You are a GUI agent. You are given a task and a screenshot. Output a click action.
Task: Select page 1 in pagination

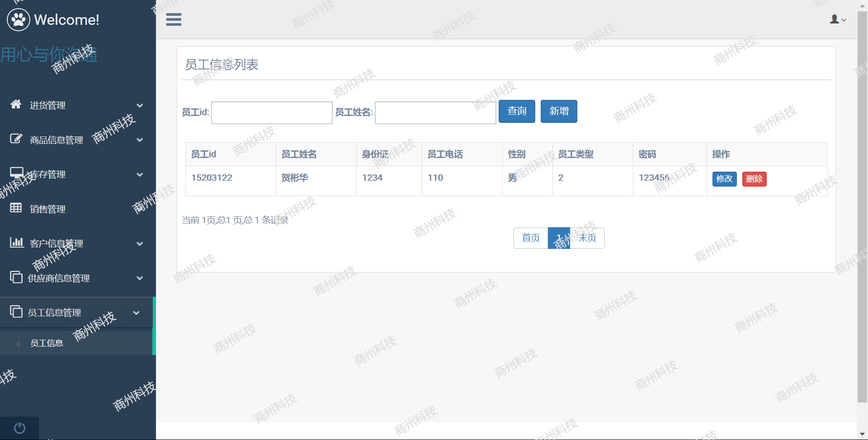pos(559,238)
